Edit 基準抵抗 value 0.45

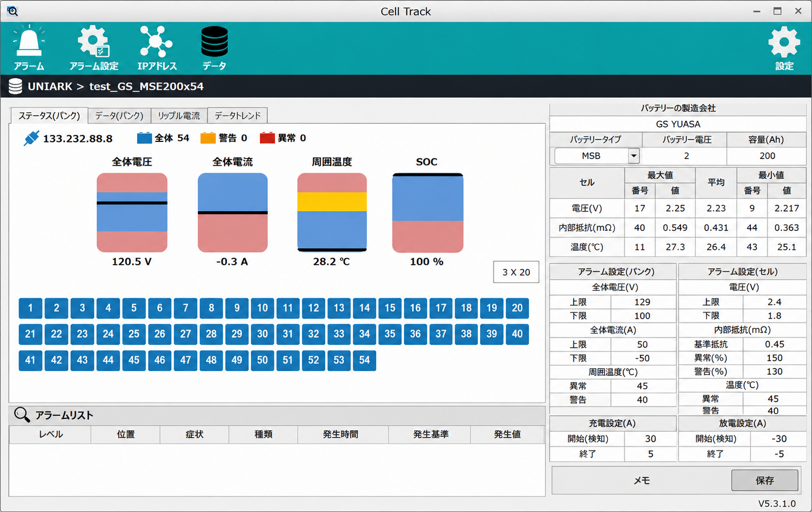pos(774,344)
